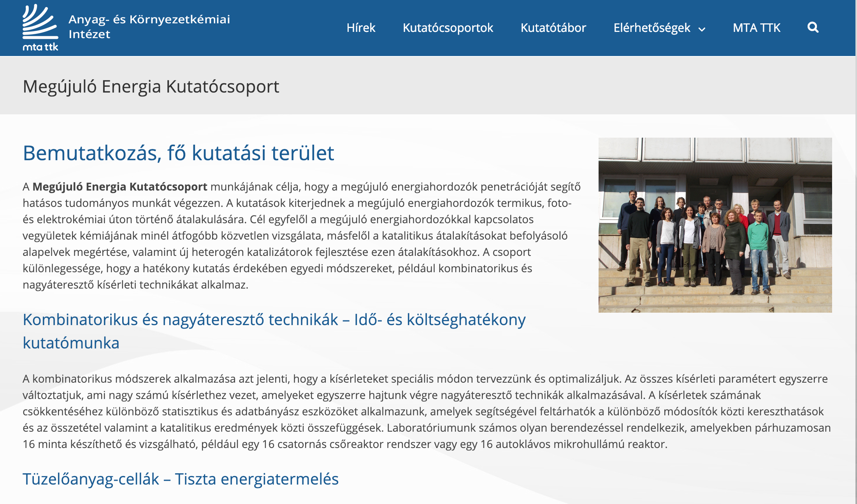Open search with the magnifier icon

(x=813, y=28)
